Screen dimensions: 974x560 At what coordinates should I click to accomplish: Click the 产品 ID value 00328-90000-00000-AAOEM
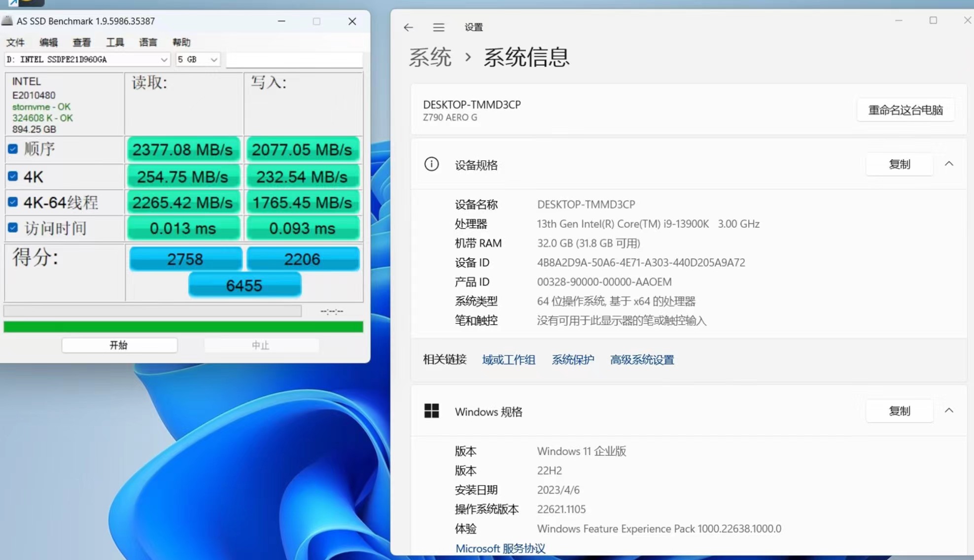coord(604,282)
